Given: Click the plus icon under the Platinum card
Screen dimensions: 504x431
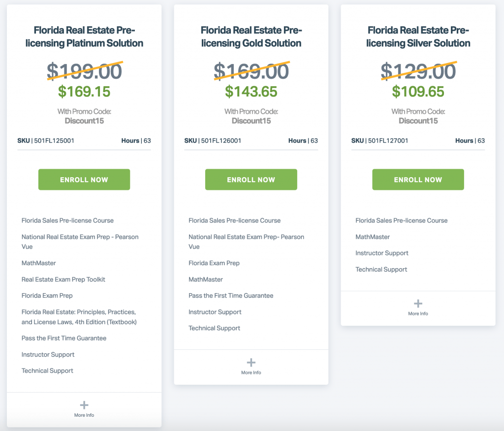Looking at the screenshot, I should coord(84,404).
